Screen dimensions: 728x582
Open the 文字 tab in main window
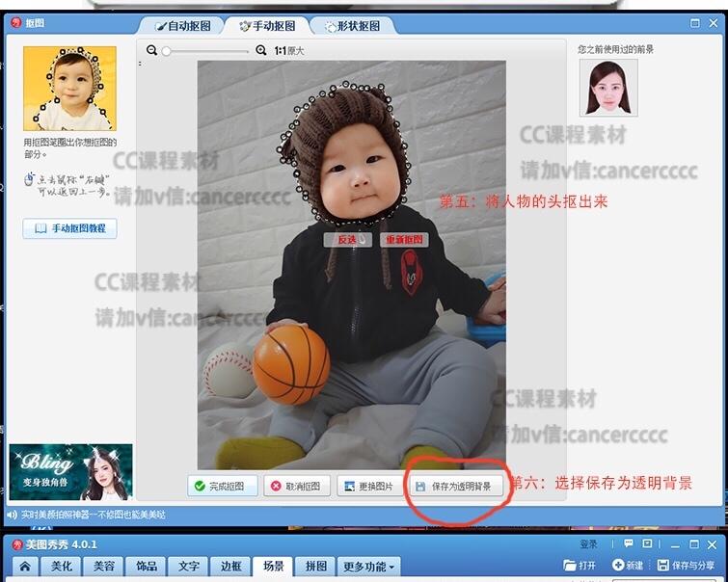(188, 567)
